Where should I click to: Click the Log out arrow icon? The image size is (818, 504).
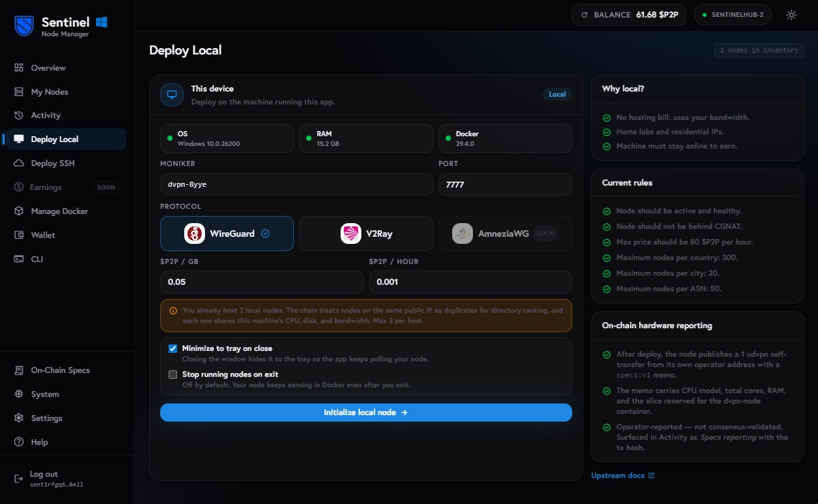coord(19,479)
